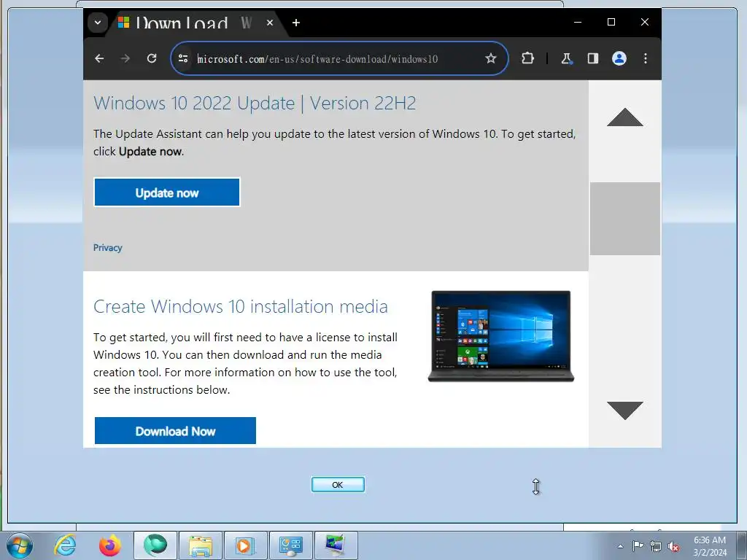Viewport: 747px width, 560px height.
Task: Click the scrollbar up arrow
Action: [625, 117]
